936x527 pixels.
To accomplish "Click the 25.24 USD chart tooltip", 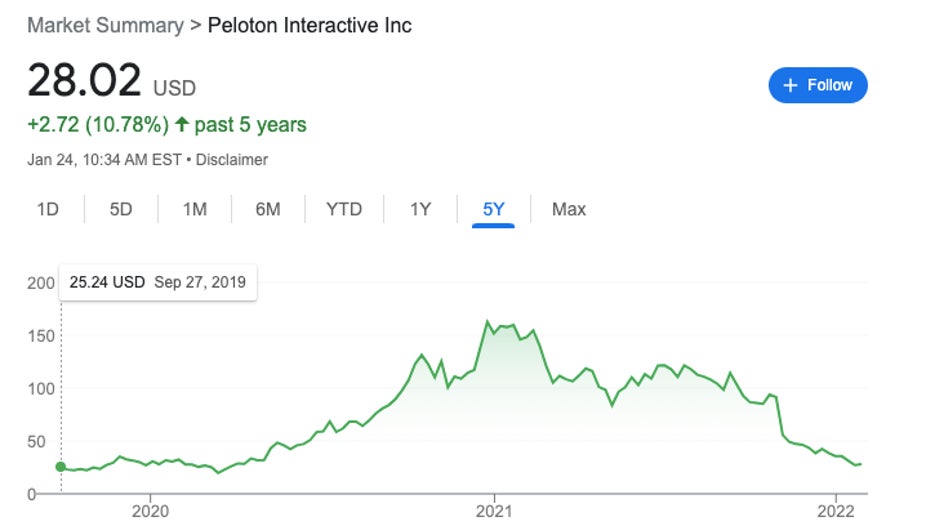I will tap(158, 282).
